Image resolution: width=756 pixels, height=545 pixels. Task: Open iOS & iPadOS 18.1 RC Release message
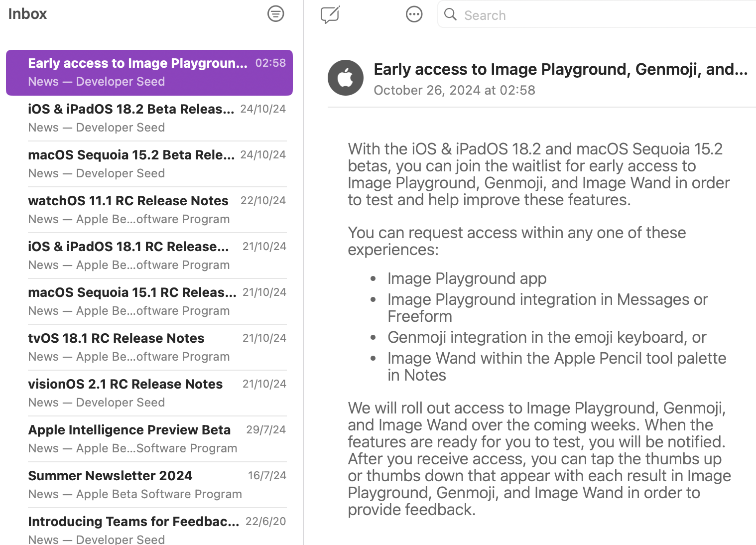coord(149,256)
